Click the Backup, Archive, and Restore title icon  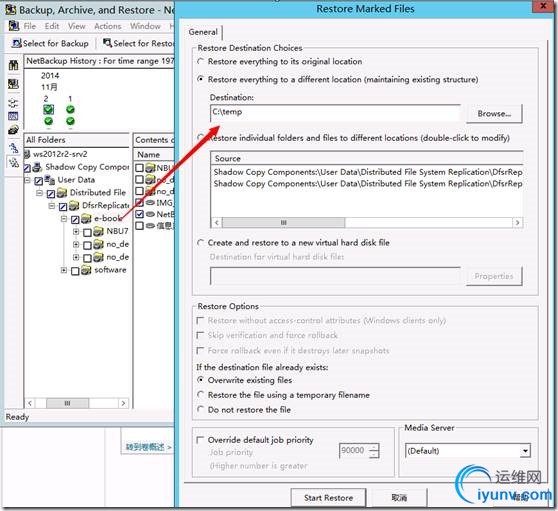(x=11, y=10)
